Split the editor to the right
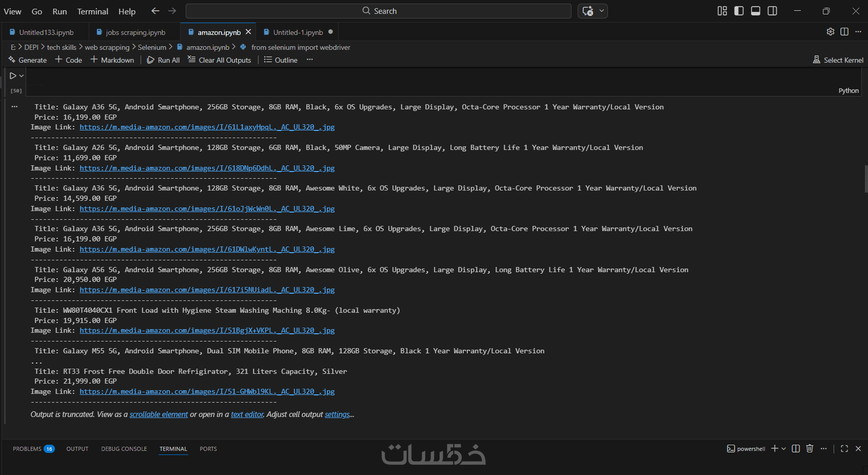 pyautogui.click(x=844, y=32)
